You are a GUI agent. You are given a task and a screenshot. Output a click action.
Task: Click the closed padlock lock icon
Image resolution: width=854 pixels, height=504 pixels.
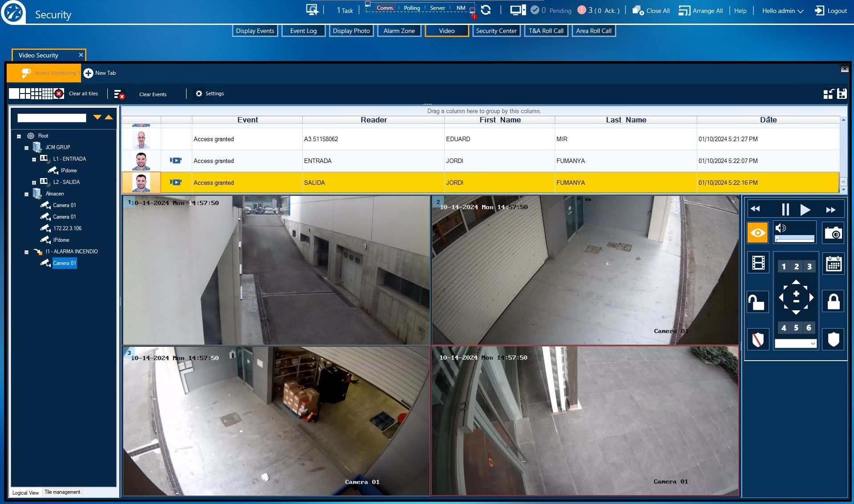[833, 301]
